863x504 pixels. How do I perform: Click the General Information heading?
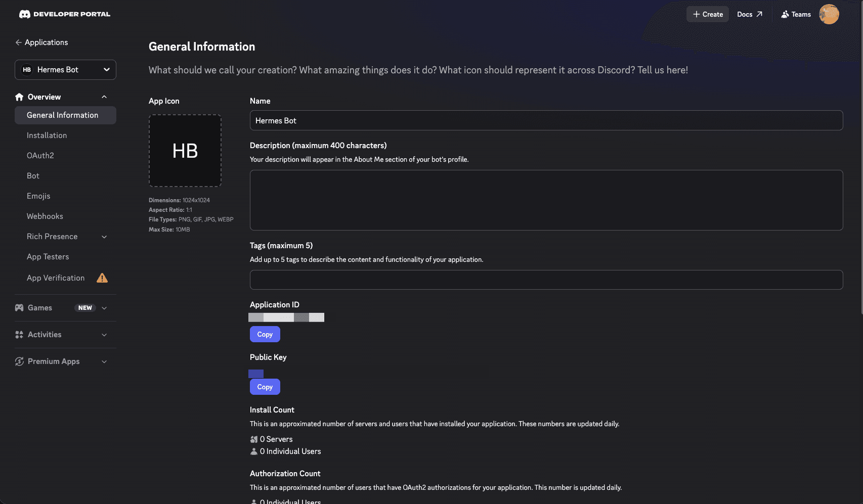(x=202, y=47)
